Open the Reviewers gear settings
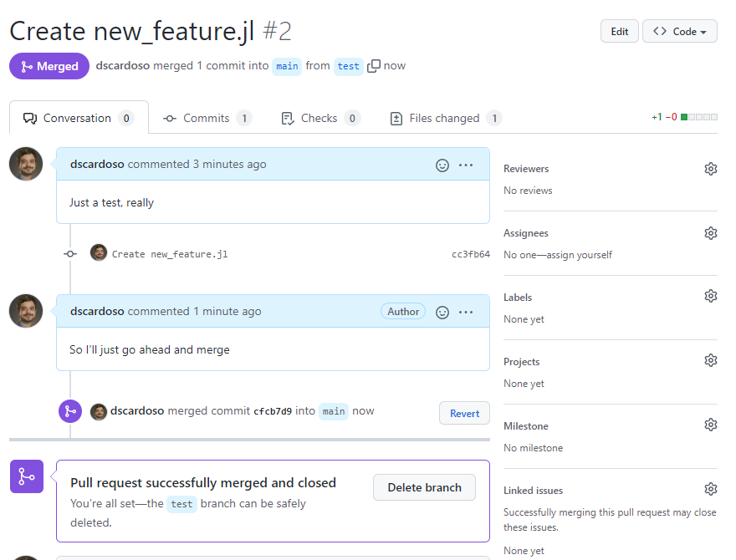The width and height of the screenshot is (736, 560). pos(710,169)
